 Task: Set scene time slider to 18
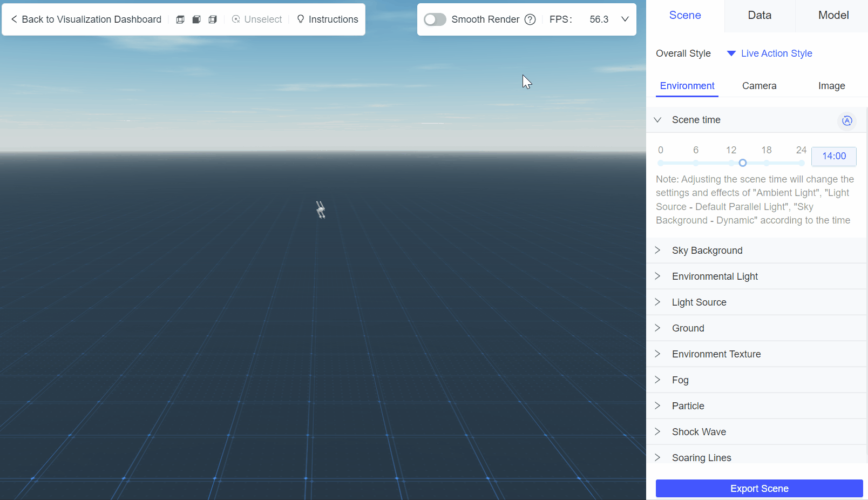coord(767,163)
